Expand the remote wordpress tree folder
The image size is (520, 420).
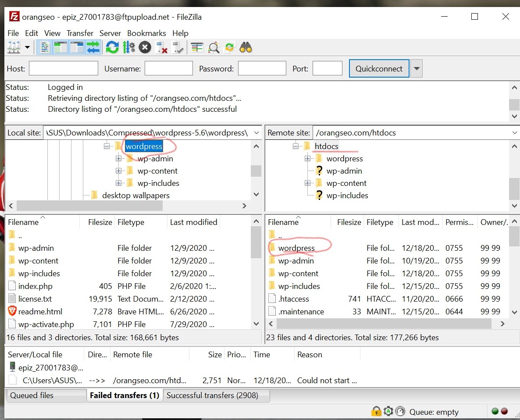pos(307,158)
